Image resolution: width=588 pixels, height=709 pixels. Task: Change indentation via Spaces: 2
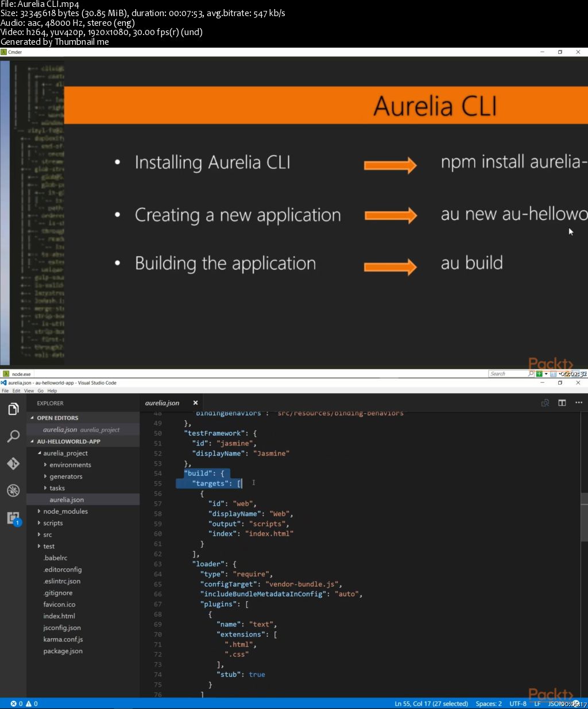click(489, 703)
